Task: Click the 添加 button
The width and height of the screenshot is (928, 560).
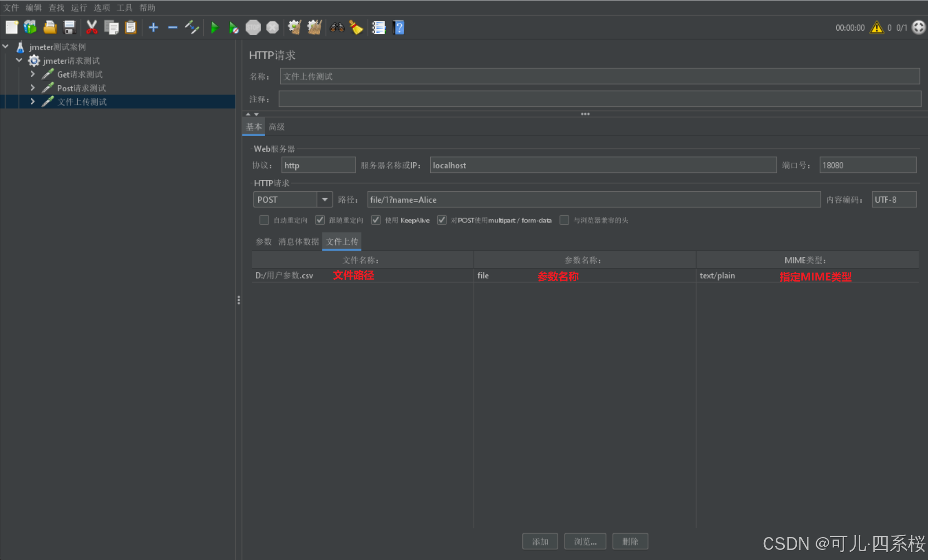Action: [x=540, y=541]
